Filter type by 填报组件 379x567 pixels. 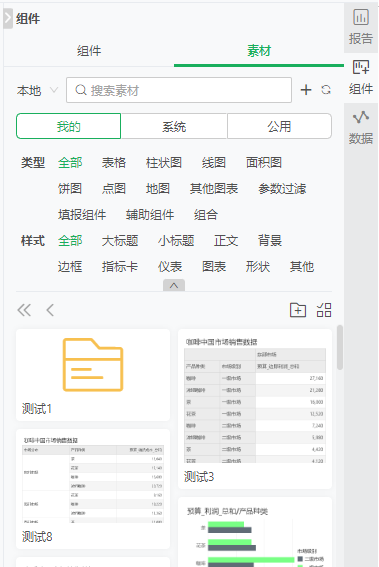[x=82, y=214]
